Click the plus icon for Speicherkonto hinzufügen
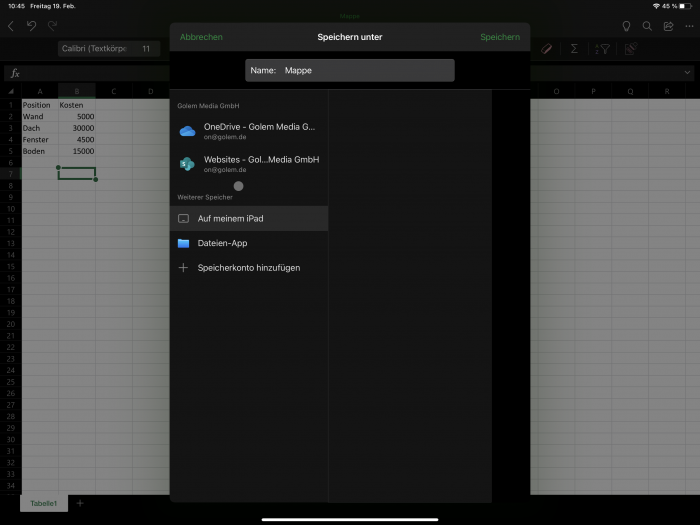 tap(183, 268)
